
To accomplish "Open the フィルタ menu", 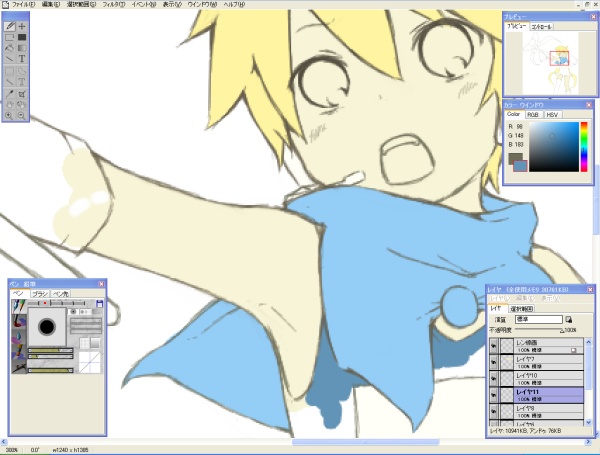I will 114,5.
